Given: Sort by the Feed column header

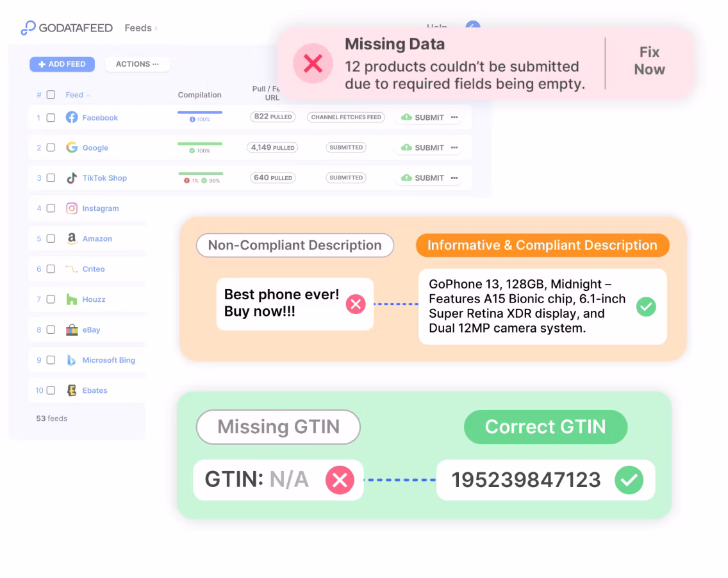Looking at the screenshot, I should tap(74, 95).
